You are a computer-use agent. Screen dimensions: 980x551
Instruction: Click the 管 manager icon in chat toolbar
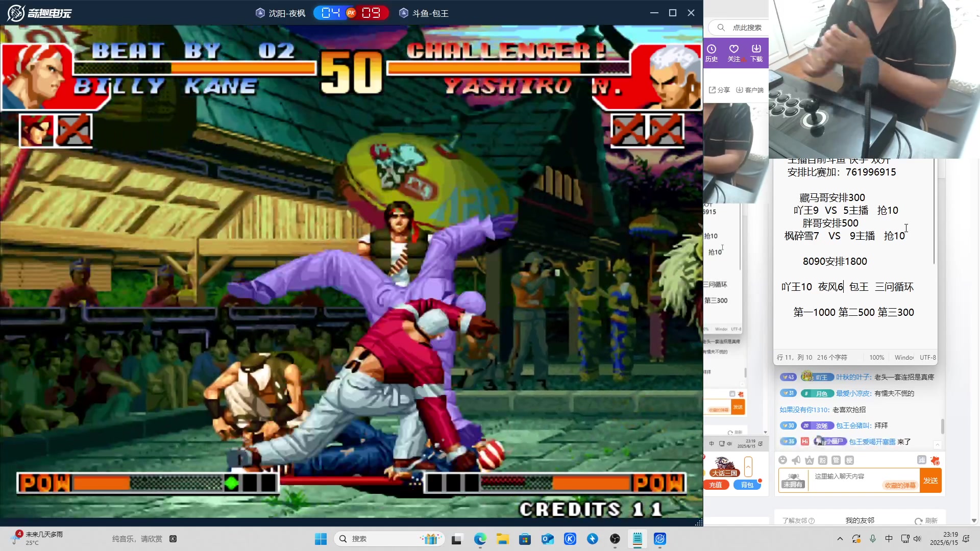(836, 460)
